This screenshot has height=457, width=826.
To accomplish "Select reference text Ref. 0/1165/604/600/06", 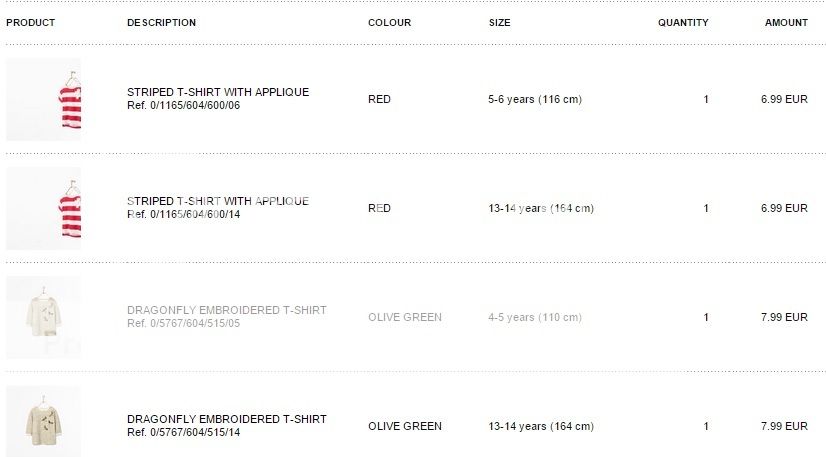I will [x=184, y=105].
